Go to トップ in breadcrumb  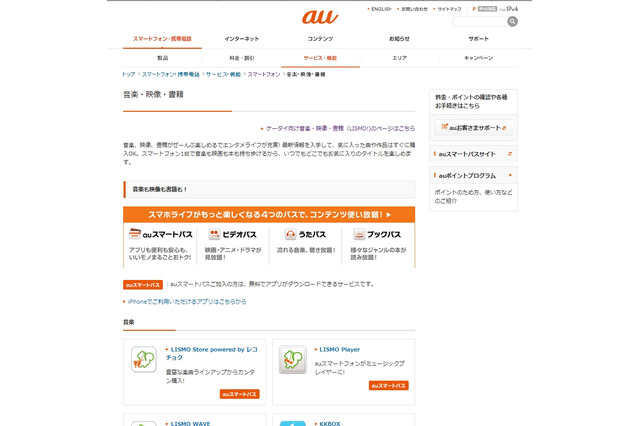129,74
